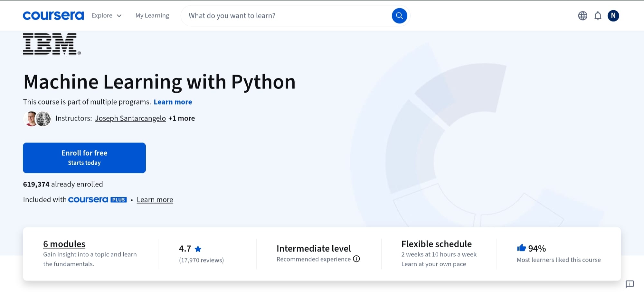Go to My Learning
This screenshot has height=302, width=644.
[152, 15]
